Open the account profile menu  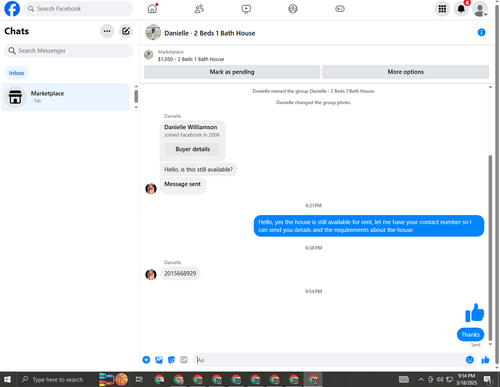[x=480, y=9]
